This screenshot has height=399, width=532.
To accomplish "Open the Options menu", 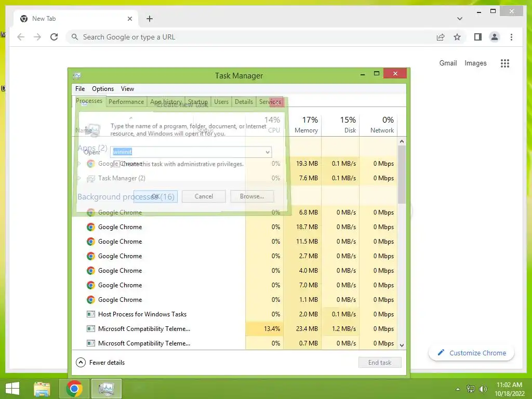I will coord(103,89).
